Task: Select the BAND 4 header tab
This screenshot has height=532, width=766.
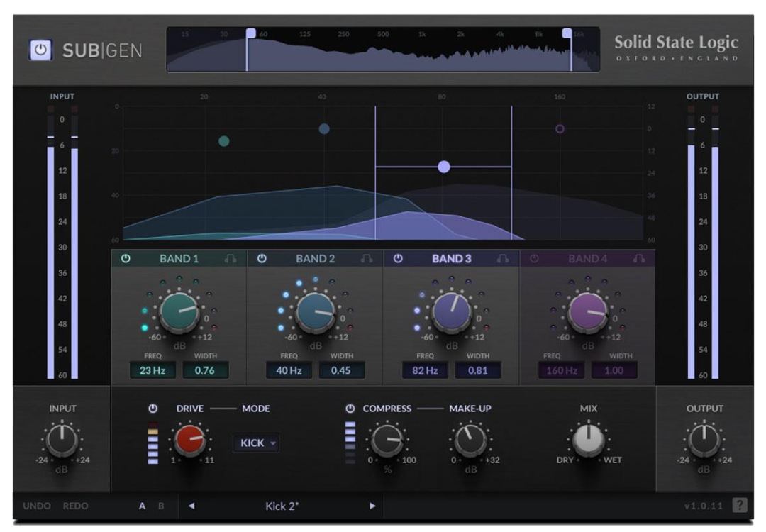Action: point(588,259)
